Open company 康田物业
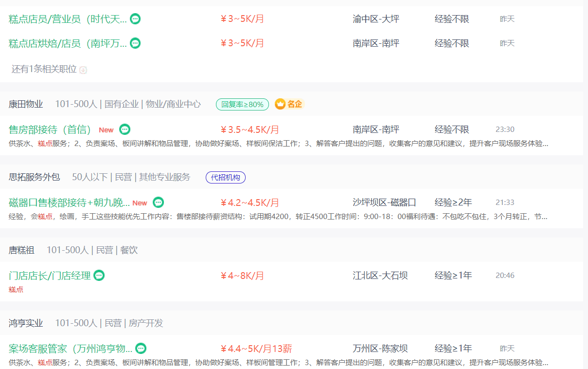 (x=26, y=104)
